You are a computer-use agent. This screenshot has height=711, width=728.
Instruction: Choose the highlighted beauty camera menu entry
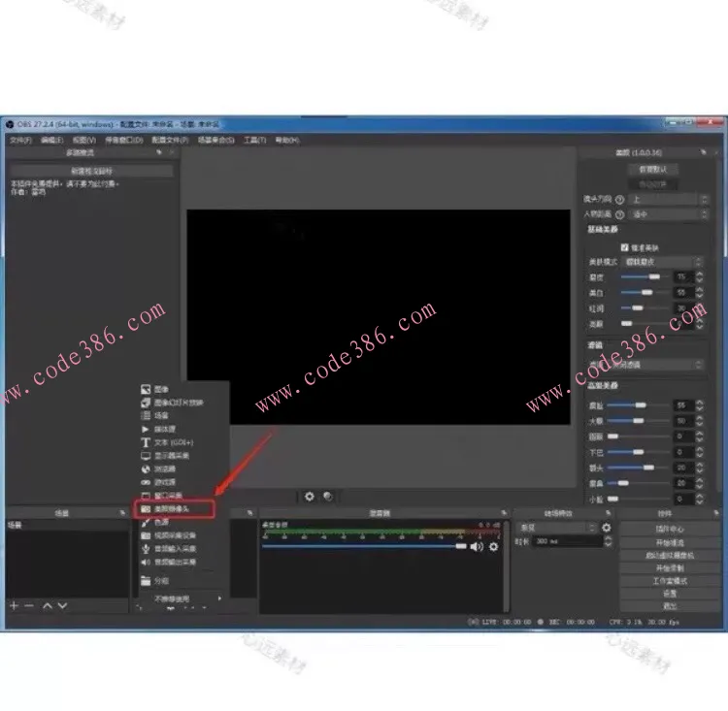point(174,509)
